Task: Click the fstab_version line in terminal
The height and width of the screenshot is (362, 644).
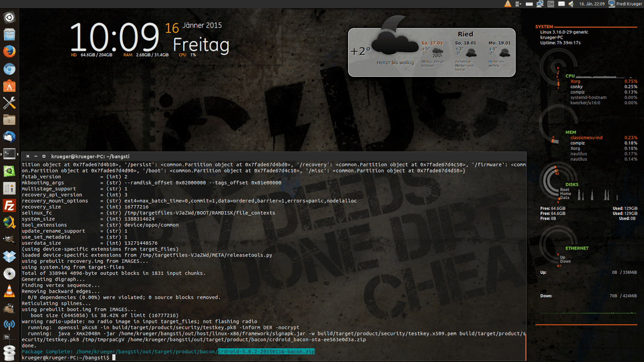Action: [74, 177]
